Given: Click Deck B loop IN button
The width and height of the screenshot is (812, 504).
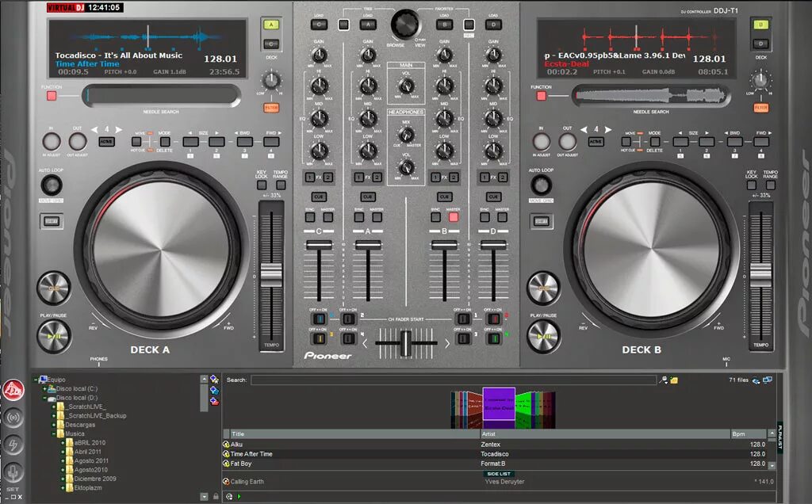Looking at the screenshot, I should pyautogui.click(x=541, y=141).
